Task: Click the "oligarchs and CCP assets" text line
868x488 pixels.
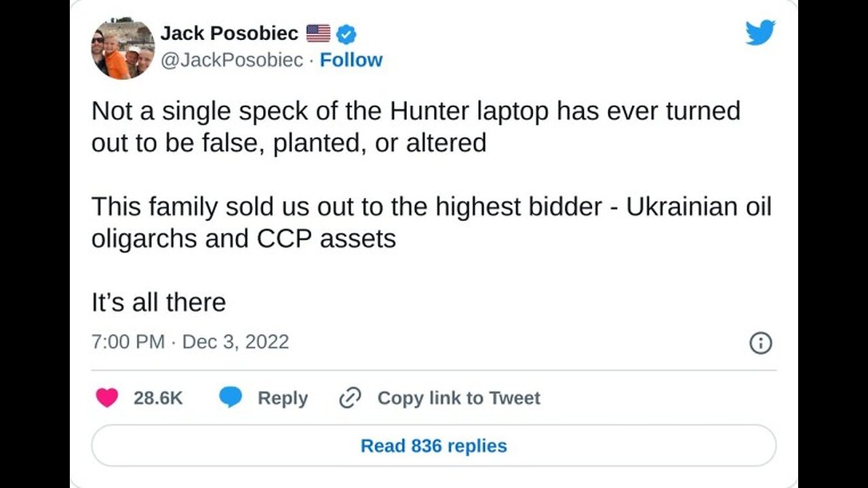Action: (243, 239)
